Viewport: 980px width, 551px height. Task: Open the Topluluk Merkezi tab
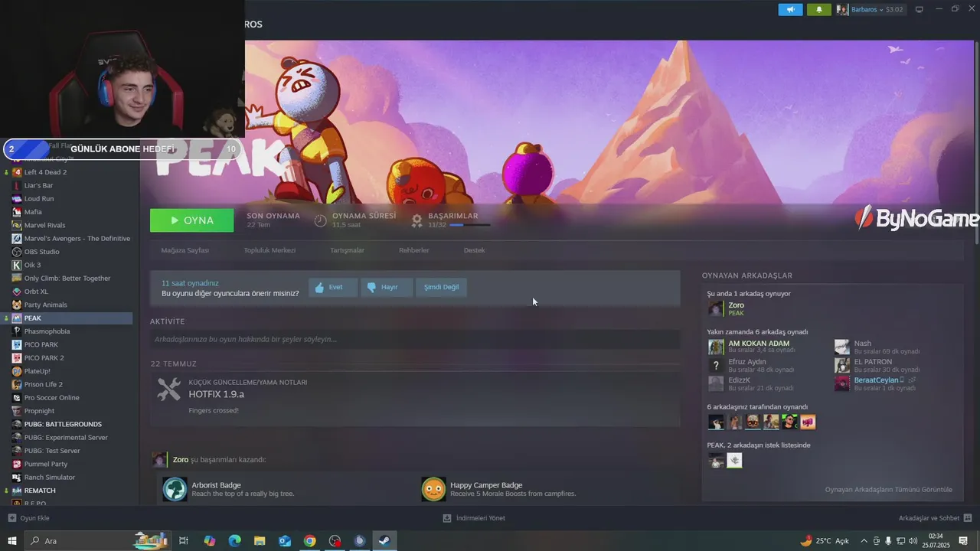[x=269, y=250]
